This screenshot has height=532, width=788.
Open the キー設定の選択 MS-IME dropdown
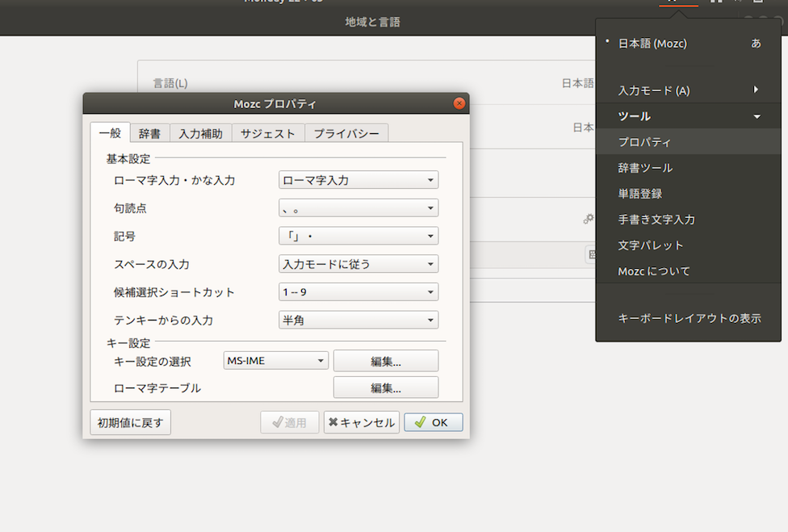pyautogui.click(x=276, y=361)
